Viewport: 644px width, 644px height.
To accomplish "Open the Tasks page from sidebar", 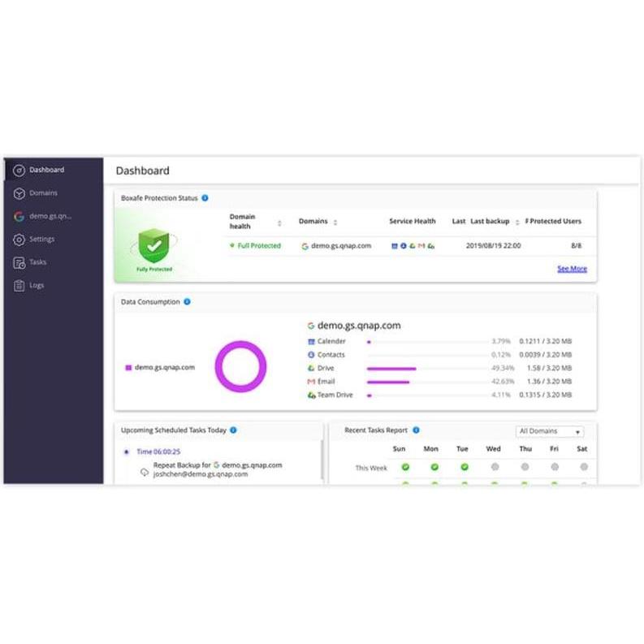I will (54, 262).
